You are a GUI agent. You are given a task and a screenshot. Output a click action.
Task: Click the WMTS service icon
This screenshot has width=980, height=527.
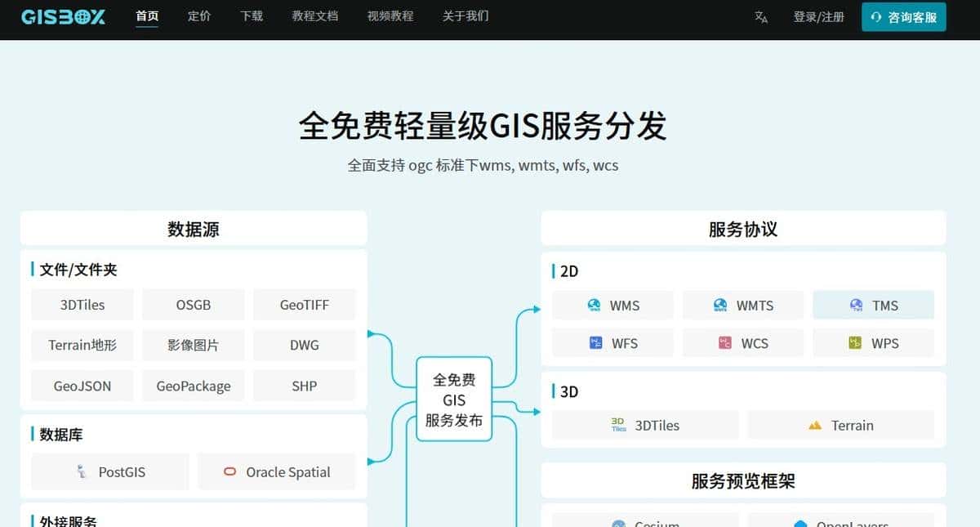point(720,305)
